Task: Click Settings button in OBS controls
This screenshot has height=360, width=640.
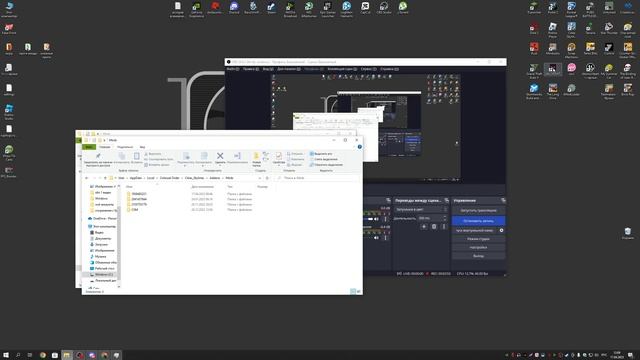Action: click(x=478, y=247)
